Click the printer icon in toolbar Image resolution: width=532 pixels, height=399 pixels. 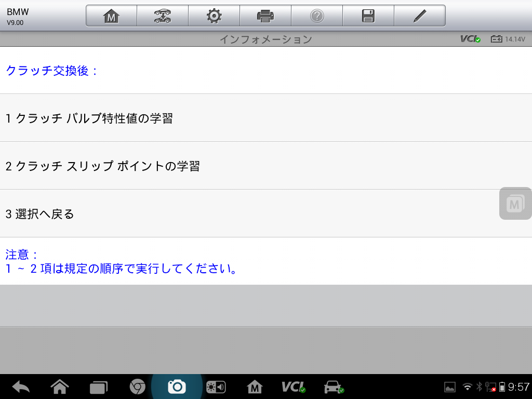[265, 16]
